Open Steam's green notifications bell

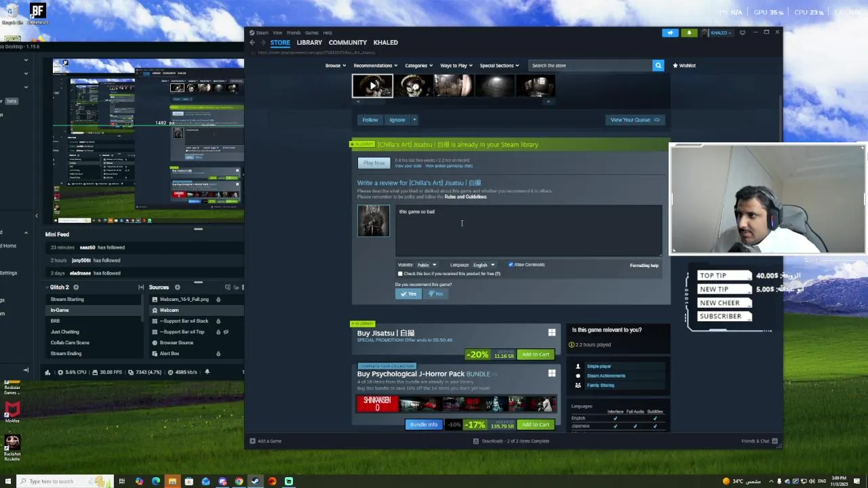pyautogui.click(x=689, y=33)
